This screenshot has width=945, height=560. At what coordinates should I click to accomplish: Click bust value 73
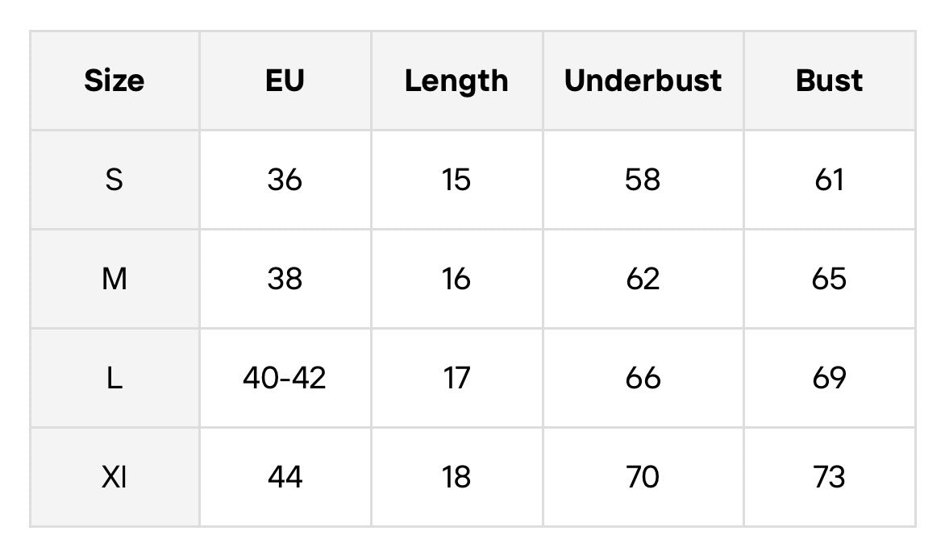[x=829, y=478]
